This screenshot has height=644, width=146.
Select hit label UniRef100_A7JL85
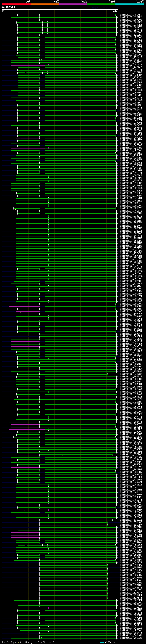pos(131,75)
